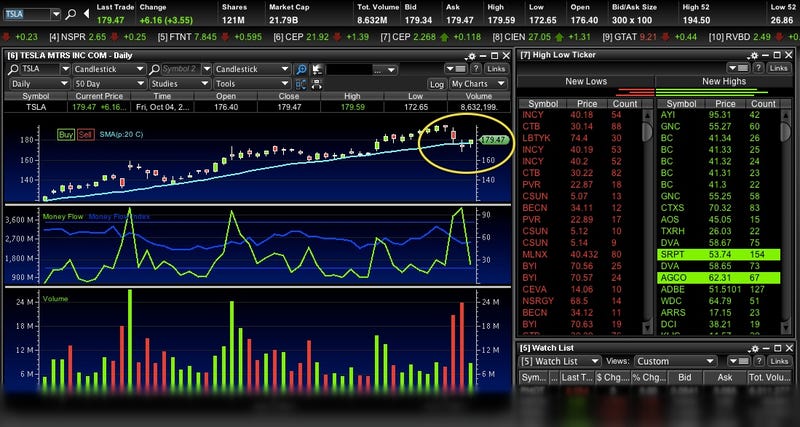
Task: Click the SMA(p:20 C) study label
Action: [x=121, y=135]
